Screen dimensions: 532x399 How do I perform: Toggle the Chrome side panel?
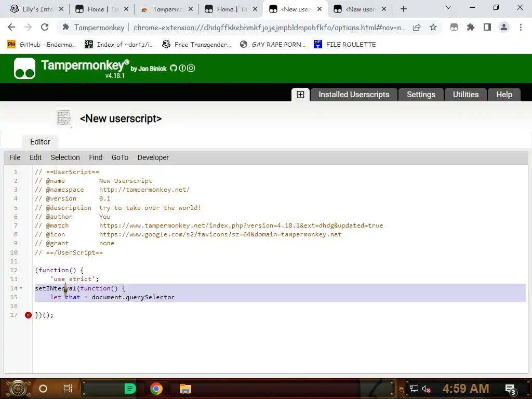(487, 27)
